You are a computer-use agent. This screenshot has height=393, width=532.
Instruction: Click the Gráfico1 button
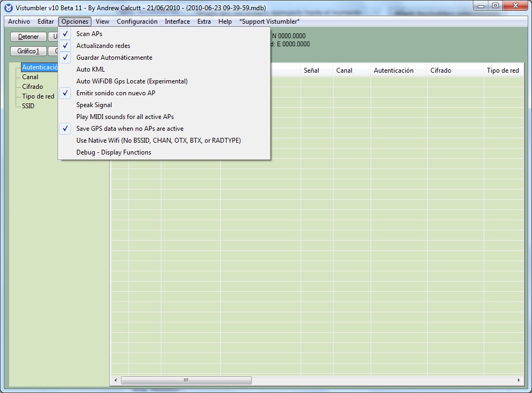coord(29,51)
